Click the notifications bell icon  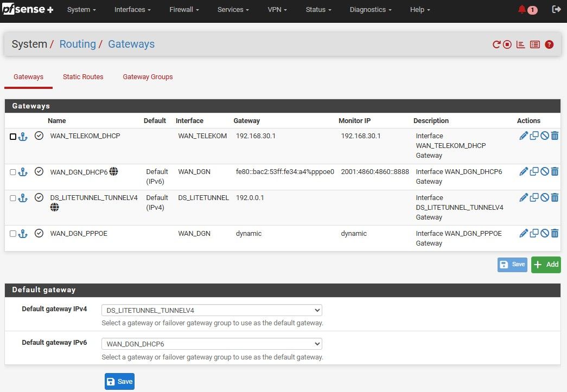pyautogui.click(x=522, y=9)
